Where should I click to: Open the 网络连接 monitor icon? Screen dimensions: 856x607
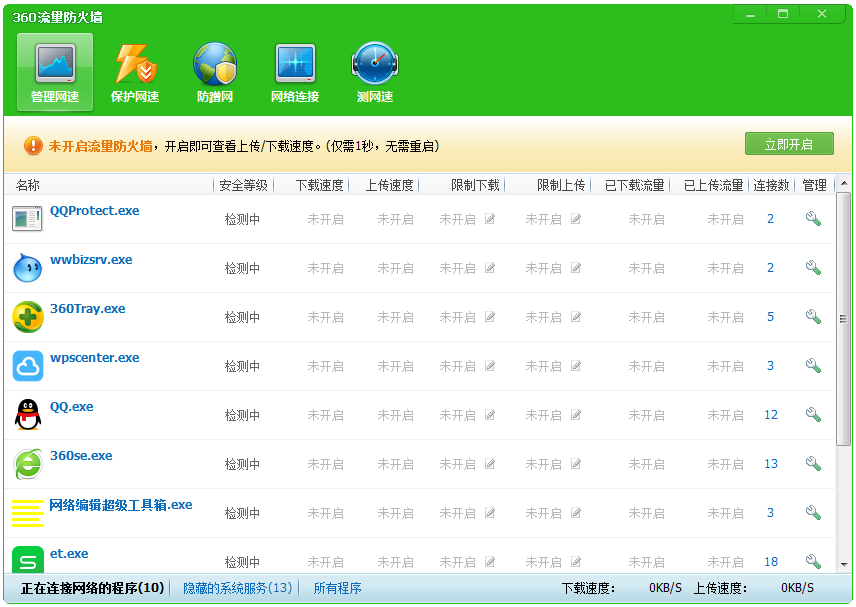tap(295, 72)
